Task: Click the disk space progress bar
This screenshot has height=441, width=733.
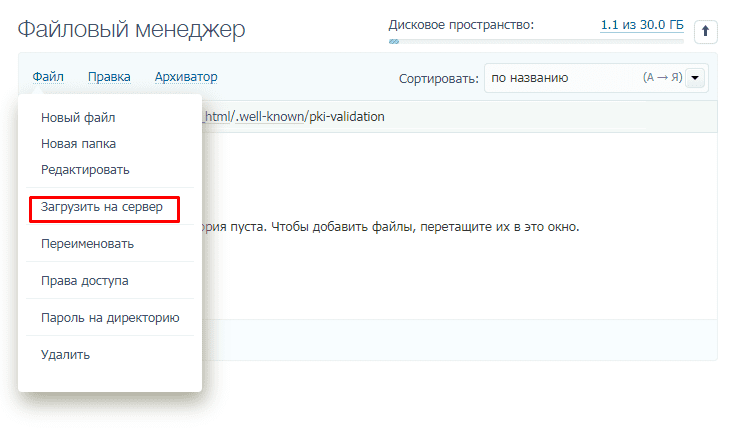Action: (x=536, y=42)
